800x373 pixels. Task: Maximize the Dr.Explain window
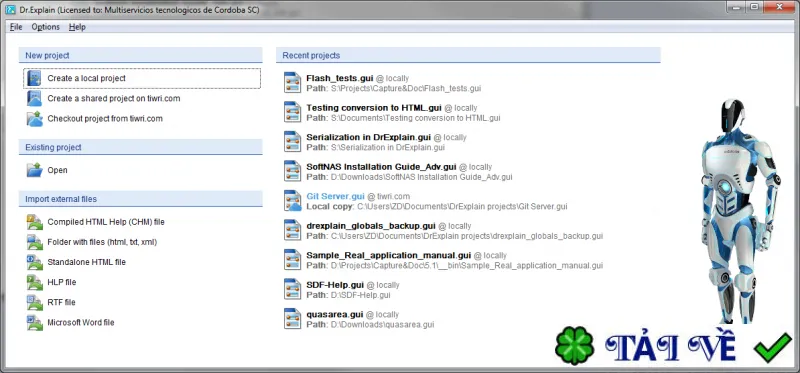[x=755, y=6]
